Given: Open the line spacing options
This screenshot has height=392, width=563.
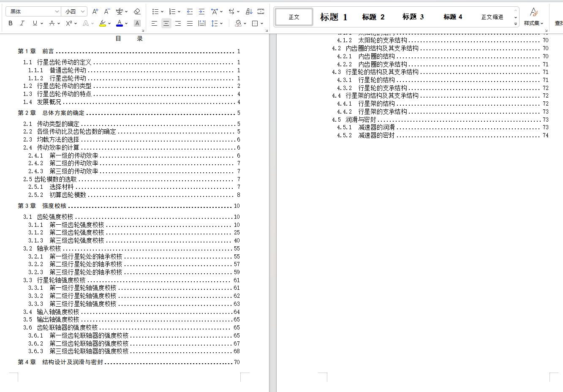Looking at the screenshot, I should click(x=215, y=23).
